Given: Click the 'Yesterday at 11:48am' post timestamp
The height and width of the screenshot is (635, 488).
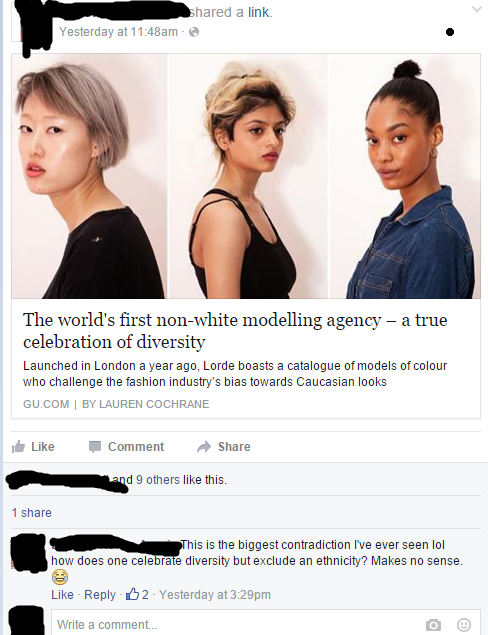Looking at the screenshot, I should 118,32.
